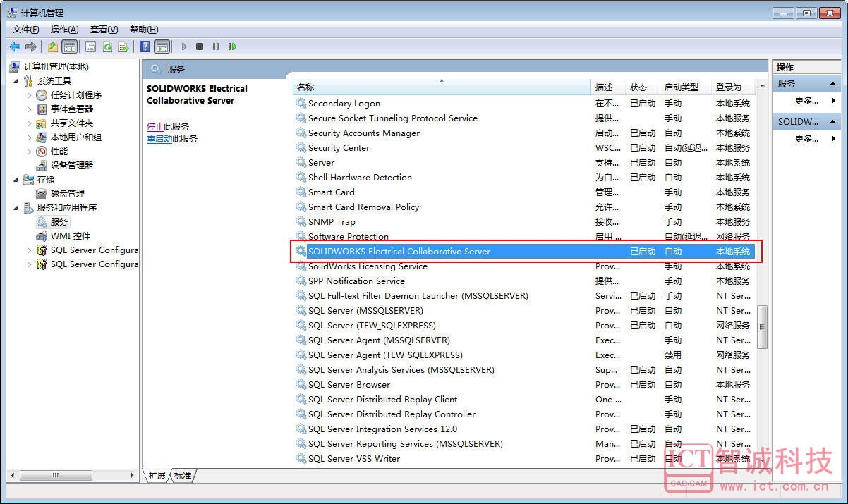The image size is (848, 504).
Task: Sort by the 描述 column header
Action: 608,87
